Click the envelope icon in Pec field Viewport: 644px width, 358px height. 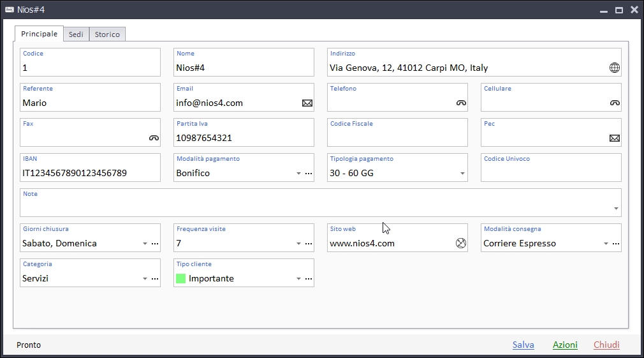615,138
